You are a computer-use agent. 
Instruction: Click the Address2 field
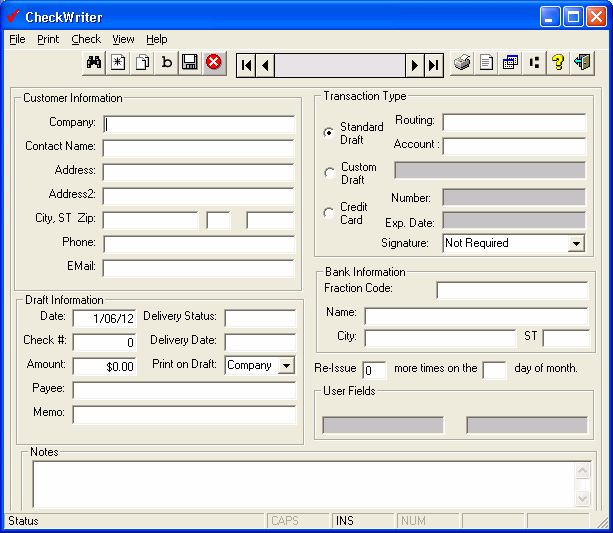[198, 196]
